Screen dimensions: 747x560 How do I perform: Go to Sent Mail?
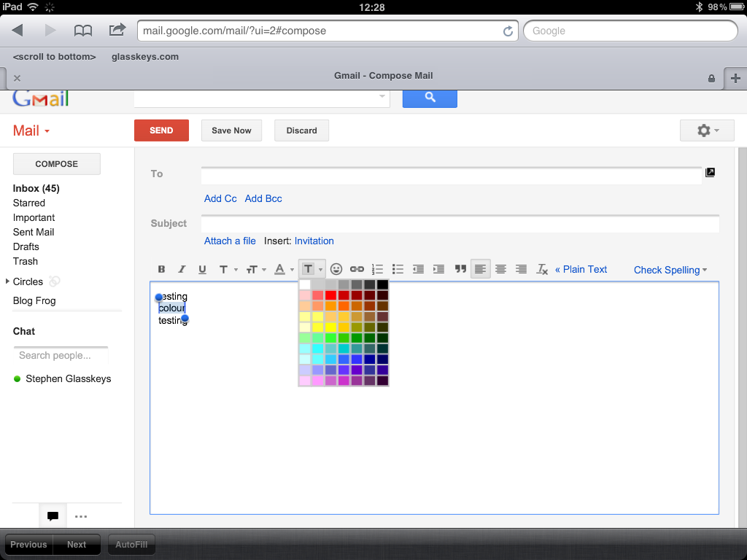34,232
